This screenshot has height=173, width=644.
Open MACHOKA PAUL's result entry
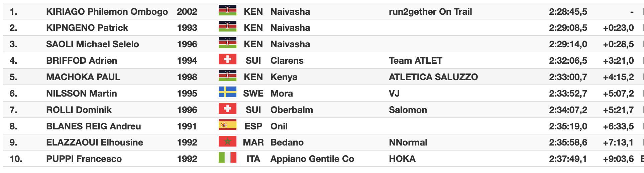point(83,77)
